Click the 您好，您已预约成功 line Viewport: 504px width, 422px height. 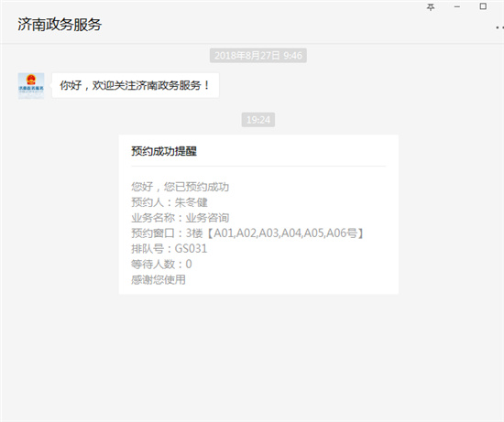180,187
